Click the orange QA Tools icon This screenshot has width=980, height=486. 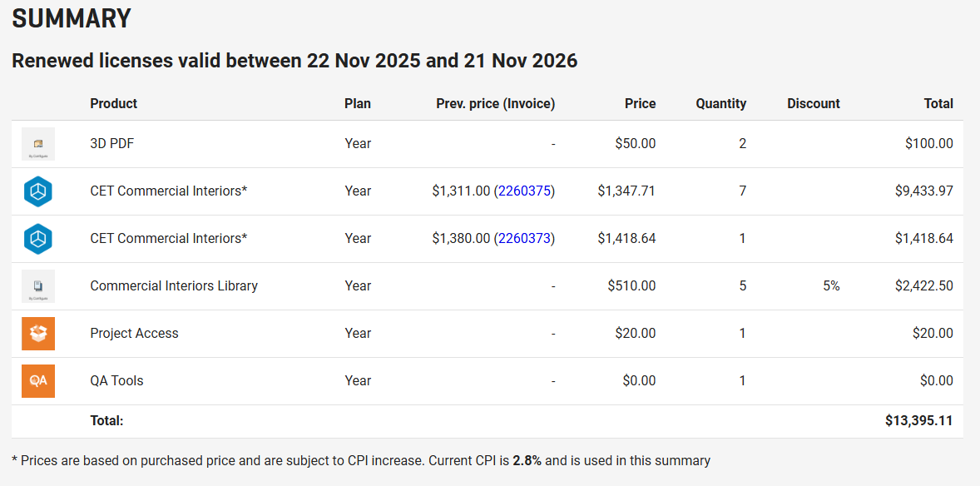pos(38,381)
